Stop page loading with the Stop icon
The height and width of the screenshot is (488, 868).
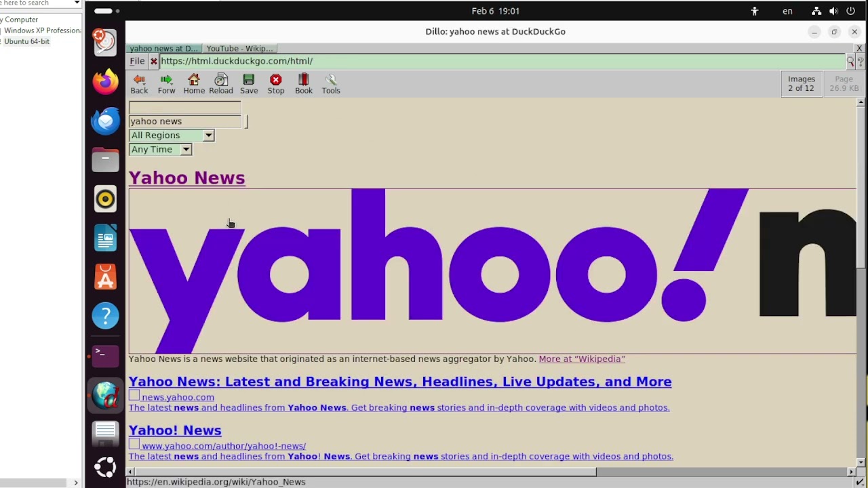276,84
